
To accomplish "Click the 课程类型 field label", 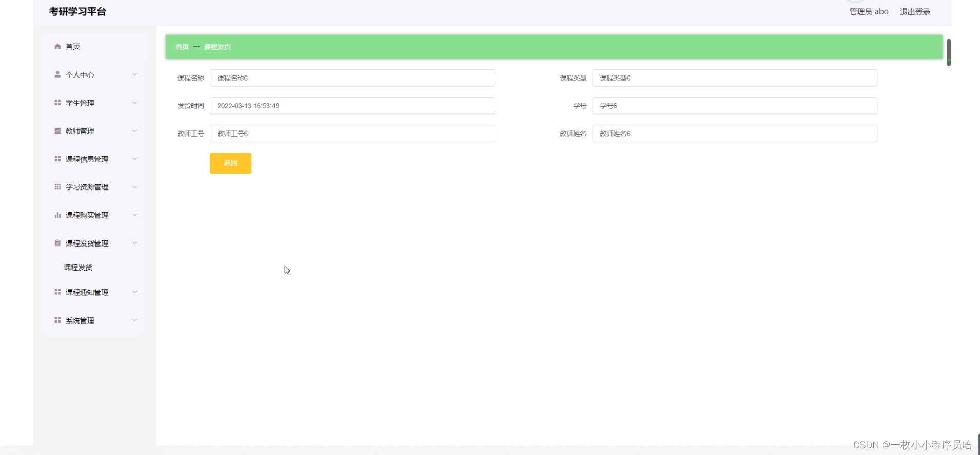I will [573, 78].
